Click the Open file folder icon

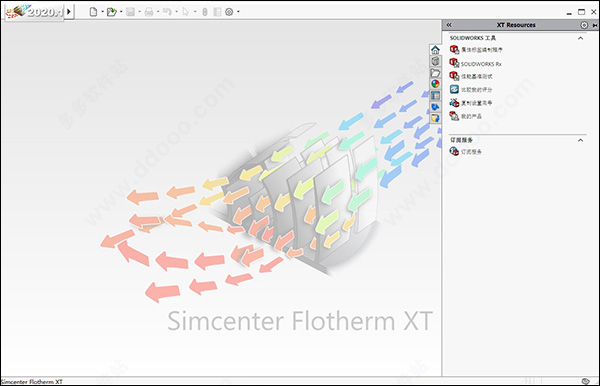[111, 12]
